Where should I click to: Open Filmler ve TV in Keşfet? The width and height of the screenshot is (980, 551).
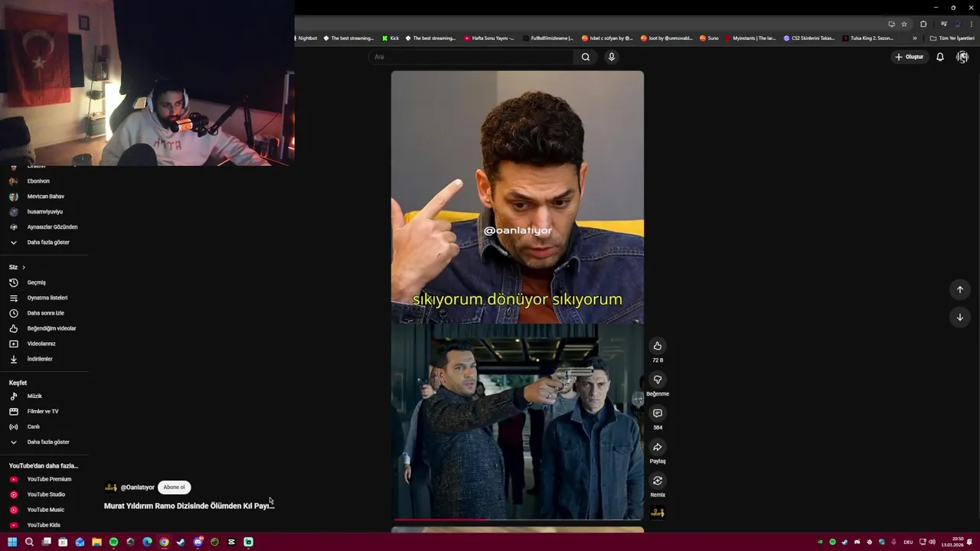tap(44, 412)
